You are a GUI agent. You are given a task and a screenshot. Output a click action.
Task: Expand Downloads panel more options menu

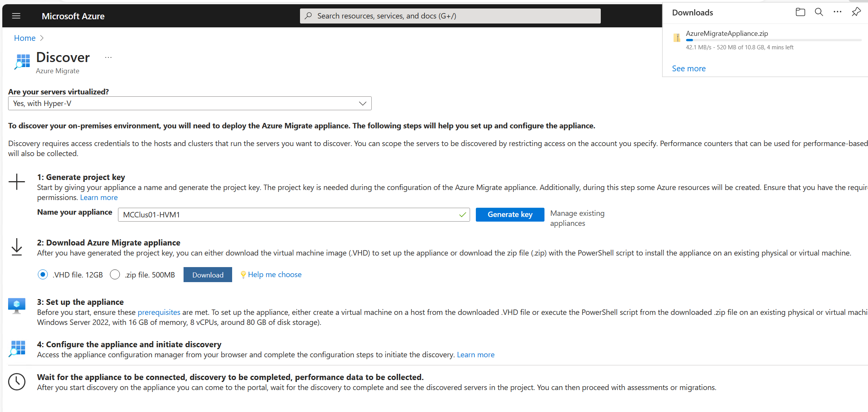click(837, 12)
